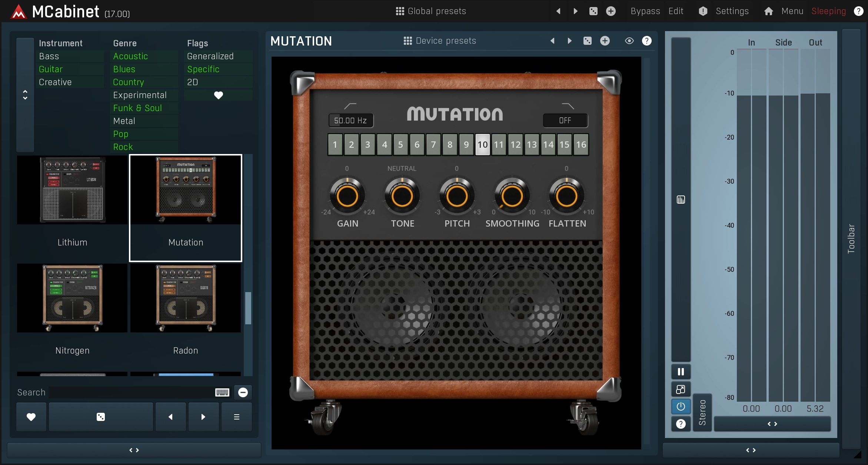Click the random preset dice in Mutation header
This screenshot has width=868, height=465.
pos(587,41)
